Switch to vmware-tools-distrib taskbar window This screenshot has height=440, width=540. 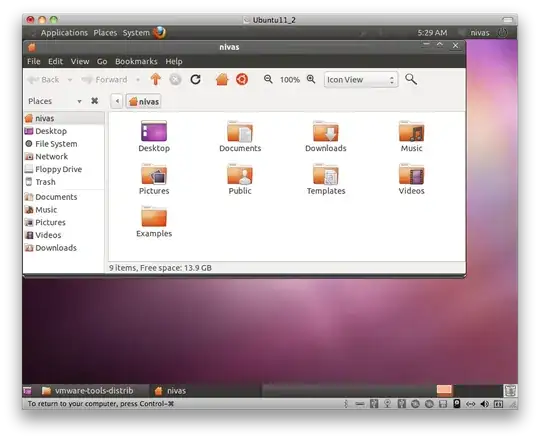87,391
